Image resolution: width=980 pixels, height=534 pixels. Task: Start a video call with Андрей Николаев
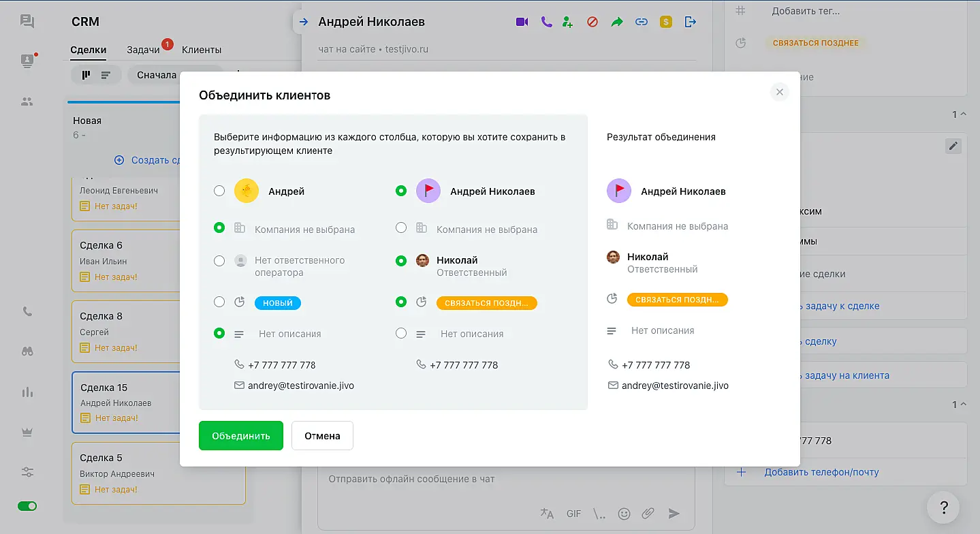[x=522, y=22]
